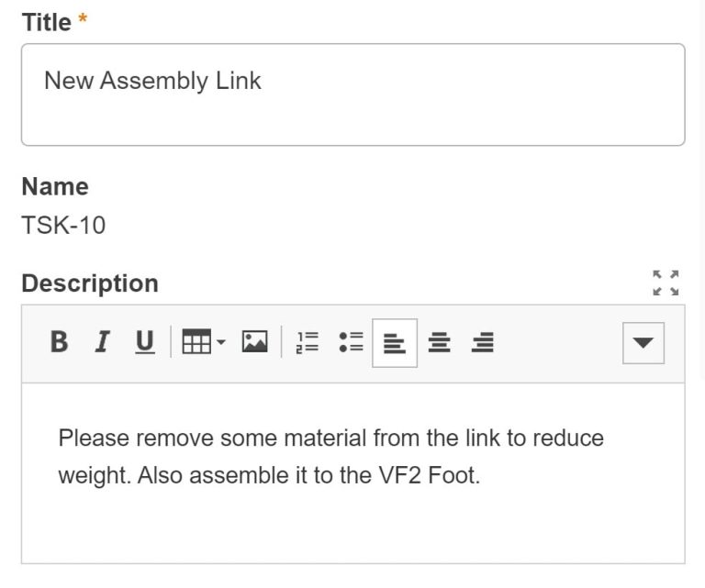Click the Name label

(x=55, y=186)
